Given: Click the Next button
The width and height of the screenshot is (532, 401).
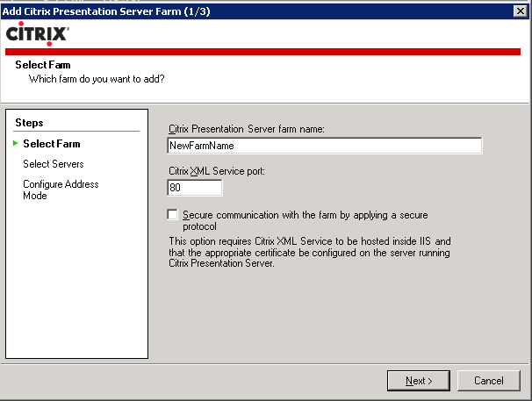Looking at the screenshot, I should click(x=419, y=381).
